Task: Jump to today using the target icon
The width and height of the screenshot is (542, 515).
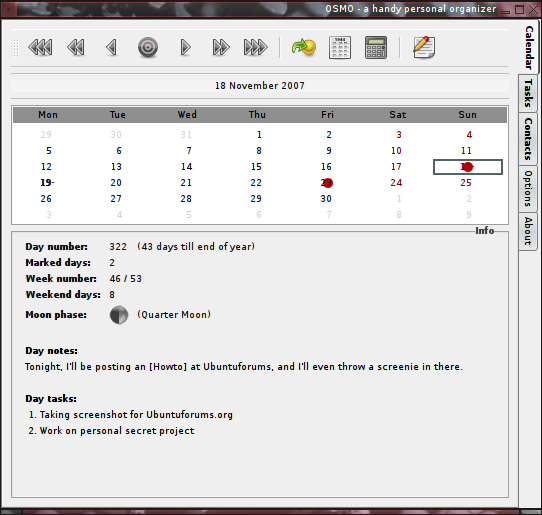Action: tap(148, 47)
